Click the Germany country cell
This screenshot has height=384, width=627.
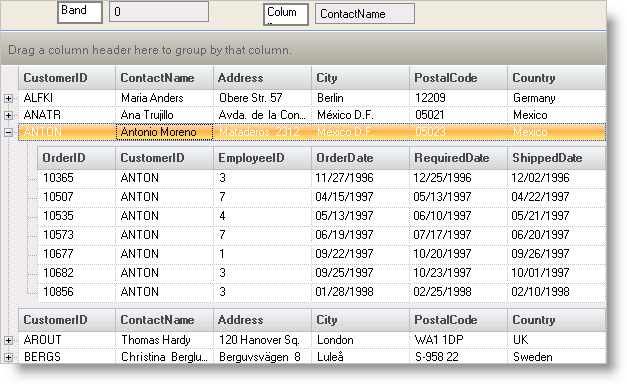556,98
